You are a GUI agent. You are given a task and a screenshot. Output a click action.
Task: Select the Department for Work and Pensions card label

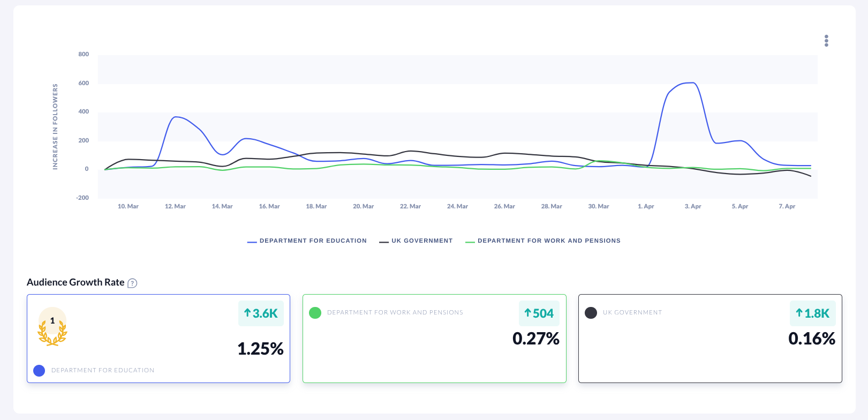coord(395,313)
